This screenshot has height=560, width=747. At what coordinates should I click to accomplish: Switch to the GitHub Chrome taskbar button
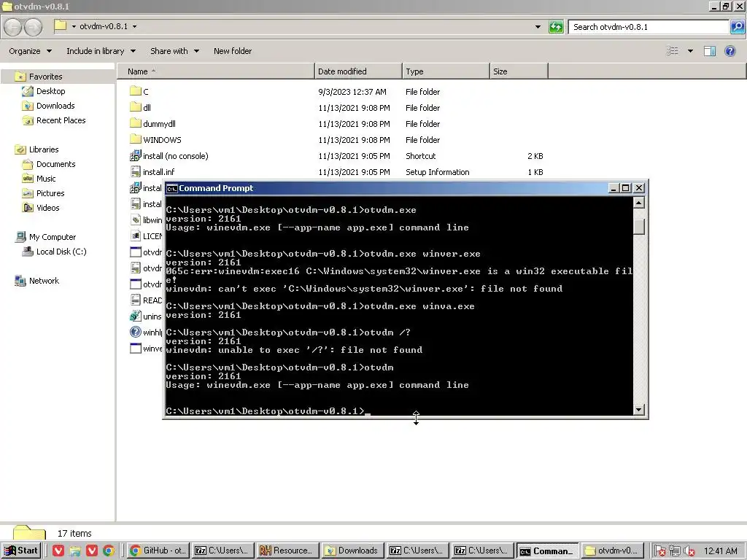click(x=158, y=551)
